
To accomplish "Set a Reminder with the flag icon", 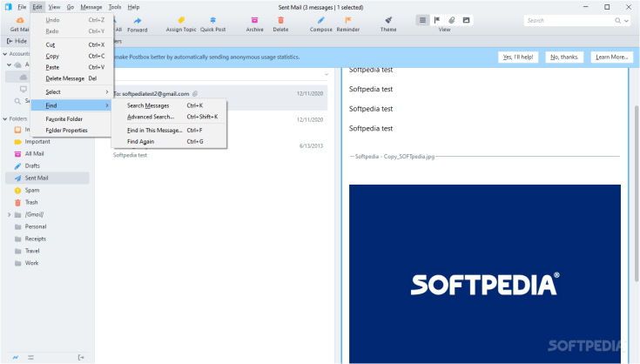I will pos(347,20).
